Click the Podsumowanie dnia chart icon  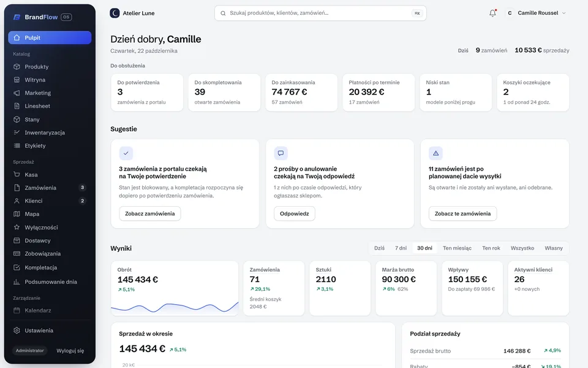pyautogui.click(x=17, y=282)
